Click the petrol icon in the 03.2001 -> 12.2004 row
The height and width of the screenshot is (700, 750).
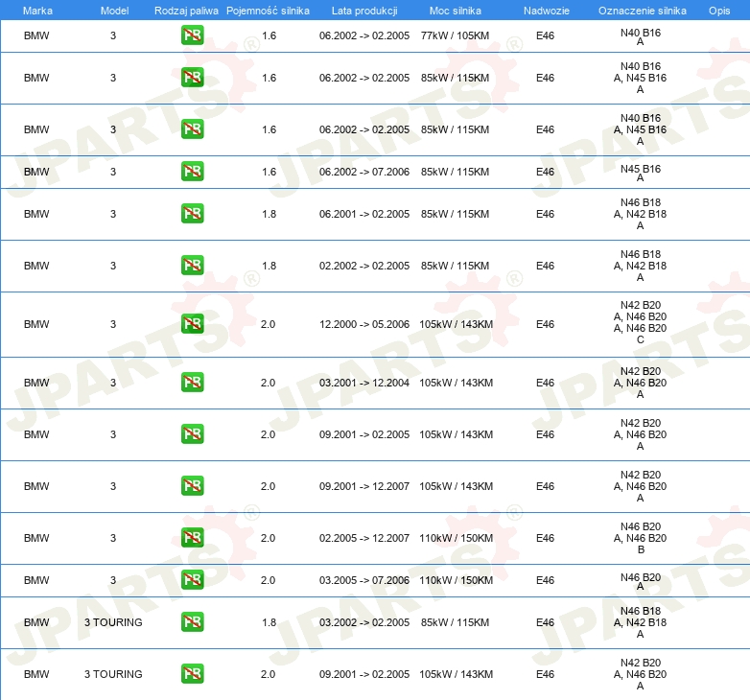tap(192, 383)
